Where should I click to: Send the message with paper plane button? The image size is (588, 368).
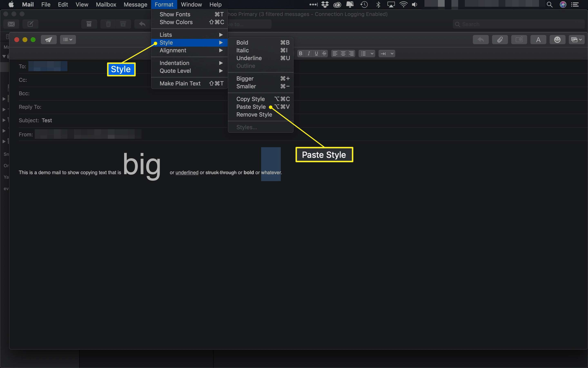click(49, 40)
